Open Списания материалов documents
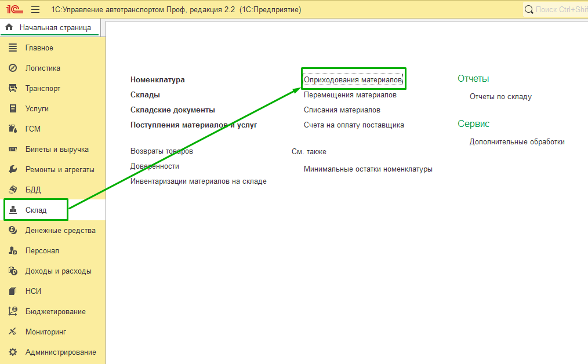Viewport: 588px width, 364px height. [342, 110]
